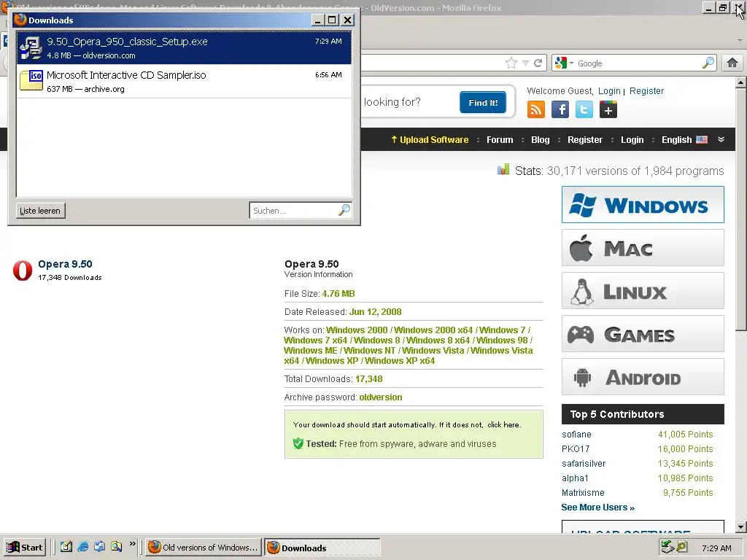This screenshot has width=747, height=560.
Task: Click the Register link beside Welcome Guest
Action: pyautogui.click(x=646, y=91)
